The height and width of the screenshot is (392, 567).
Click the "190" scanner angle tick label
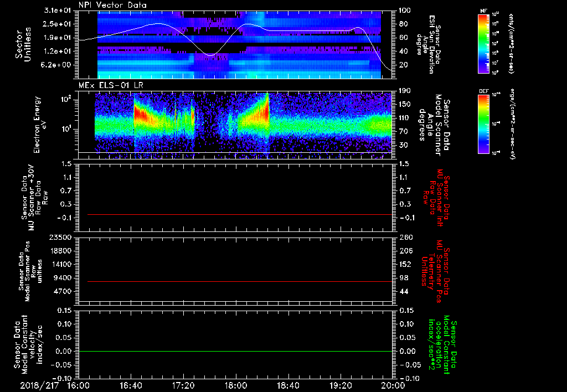click(x=405, y=91)
